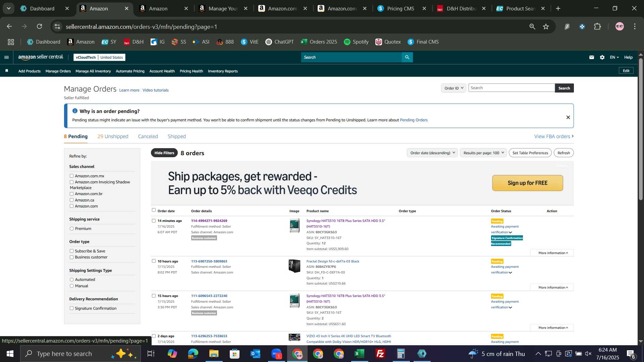Open Set Table Preferences
Image resolution: width=644 pixels, height=362 pixels.
(x=530, y=153)
